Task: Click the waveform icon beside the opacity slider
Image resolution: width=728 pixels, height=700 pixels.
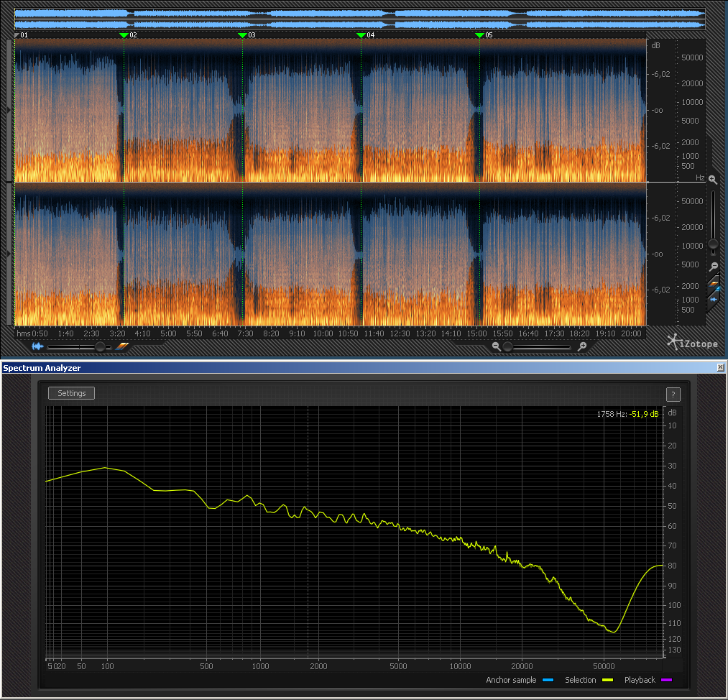Action: (37, 346)
